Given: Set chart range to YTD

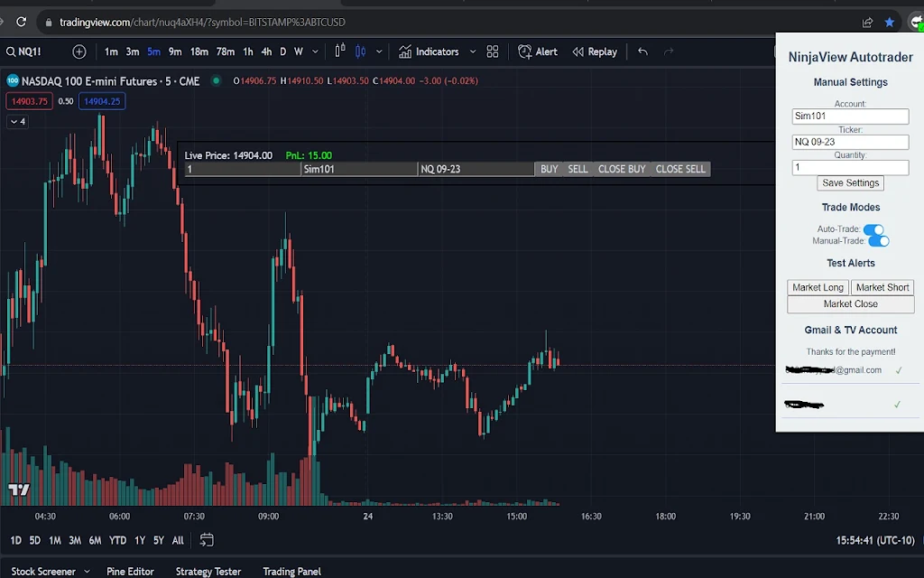Looking at the screenshot, I should [x=118, y=540].
